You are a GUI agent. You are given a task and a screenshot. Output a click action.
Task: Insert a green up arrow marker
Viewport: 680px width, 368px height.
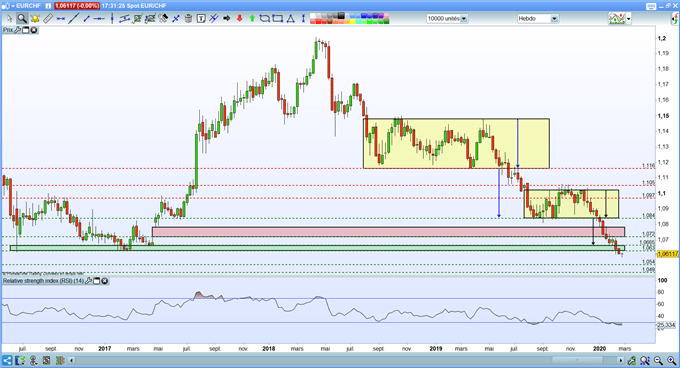coord(252,19)
